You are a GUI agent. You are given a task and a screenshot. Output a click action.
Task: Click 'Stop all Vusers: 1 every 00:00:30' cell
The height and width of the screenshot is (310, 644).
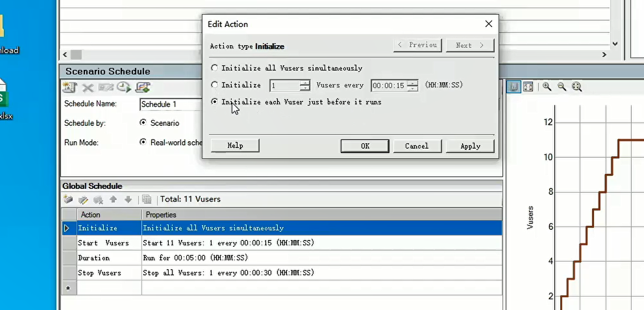click(322, 272)
